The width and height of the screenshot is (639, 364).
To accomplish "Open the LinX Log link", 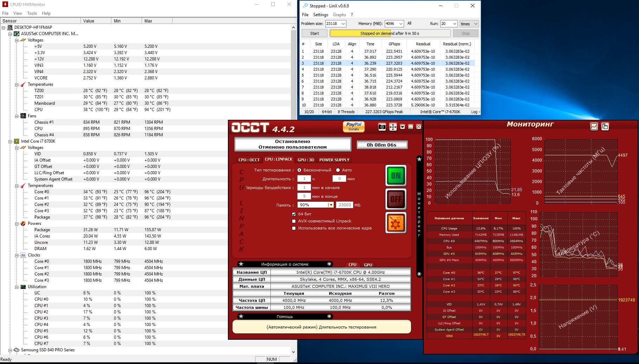I will (x=475, y=112).
